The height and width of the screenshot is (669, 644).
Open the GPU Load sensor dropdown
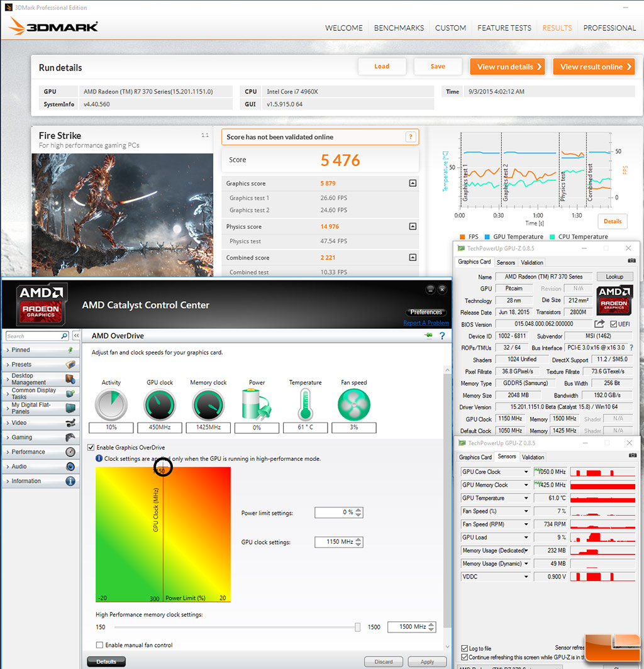[526, 537]
